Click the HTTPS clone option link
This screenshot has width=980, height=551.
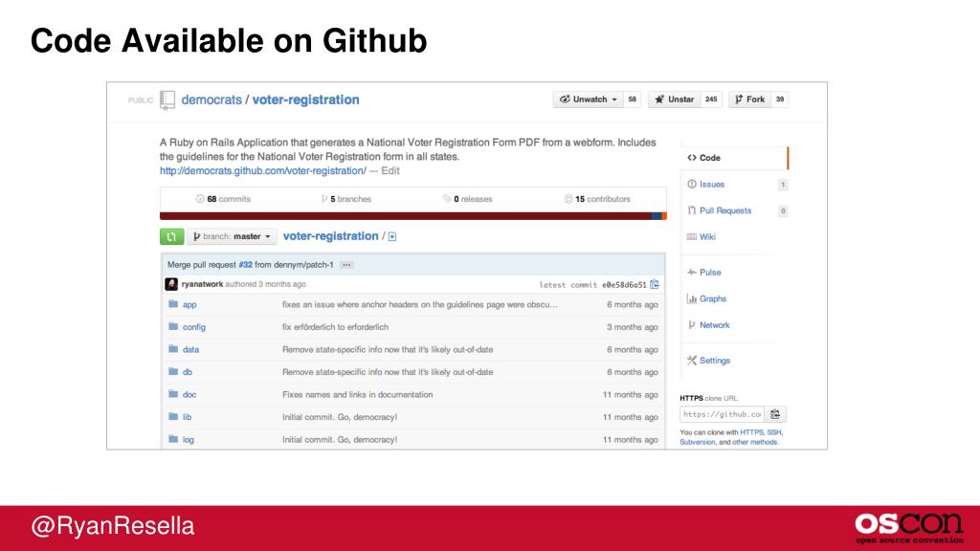[751, 432]
